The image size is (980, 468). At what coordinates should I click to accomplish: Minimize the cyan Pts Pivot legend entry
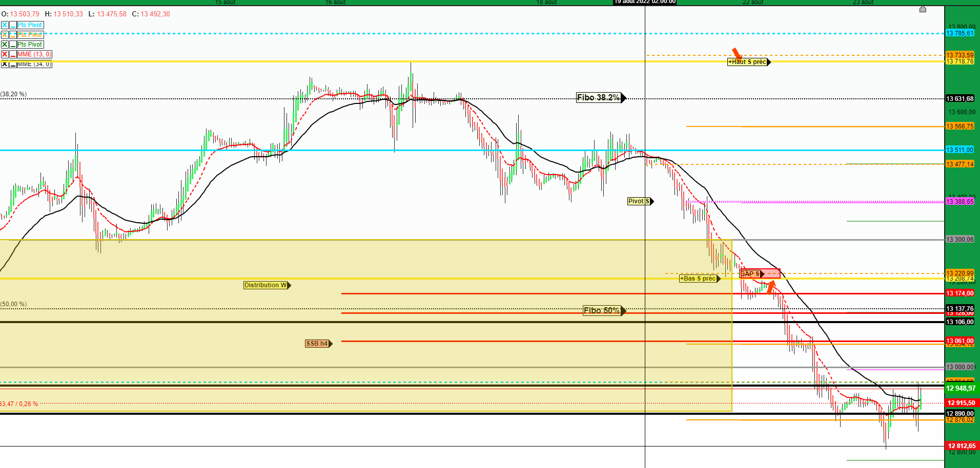13,25
